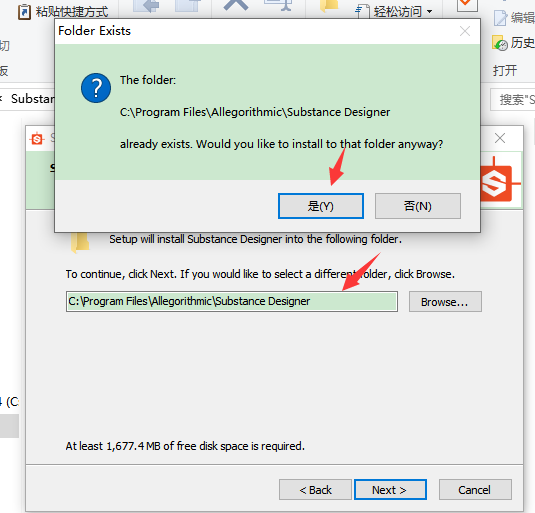Click the blue question mark icon

(96, 88)
